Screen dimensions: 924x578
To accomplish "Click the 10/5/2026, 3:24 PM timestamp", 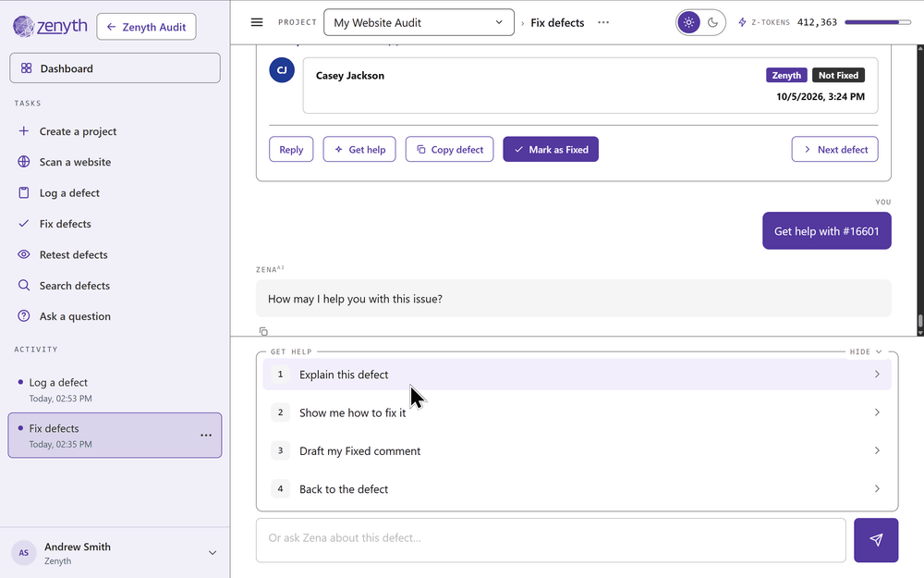I will (821, 97).
